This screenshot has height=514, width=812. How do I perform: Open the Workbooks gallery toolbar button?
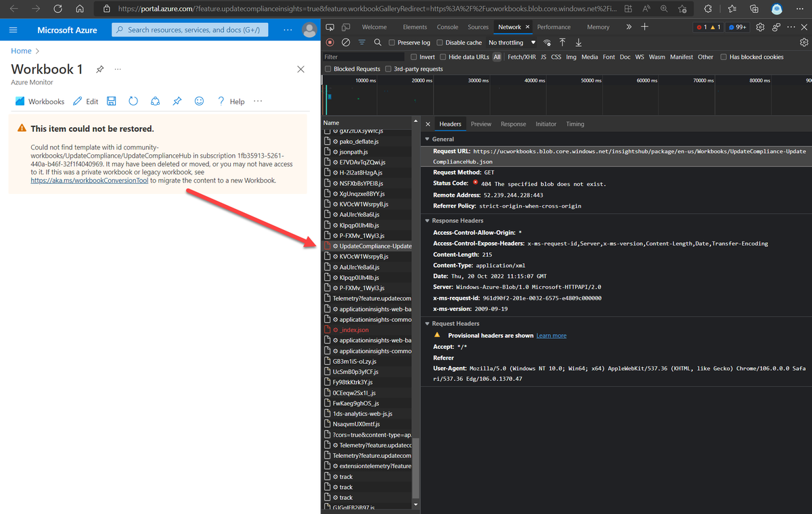pos(39,101)
